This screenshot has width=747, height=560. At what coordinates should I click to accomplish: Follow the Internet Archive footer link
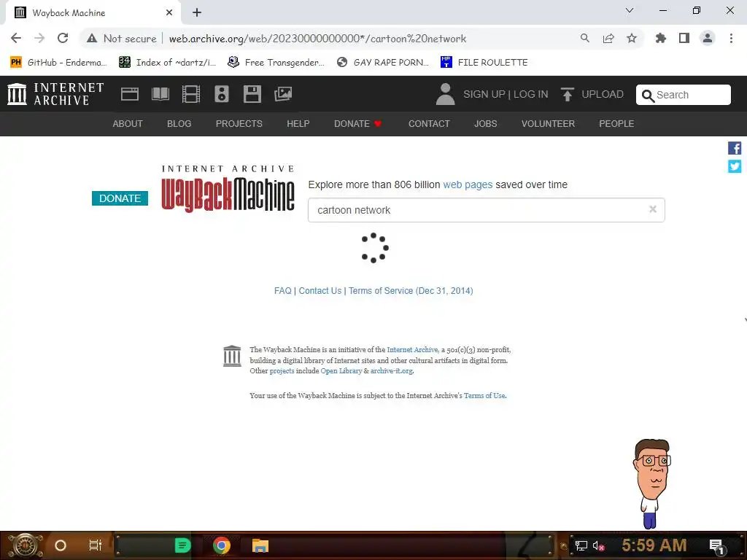tap(412, 349)
